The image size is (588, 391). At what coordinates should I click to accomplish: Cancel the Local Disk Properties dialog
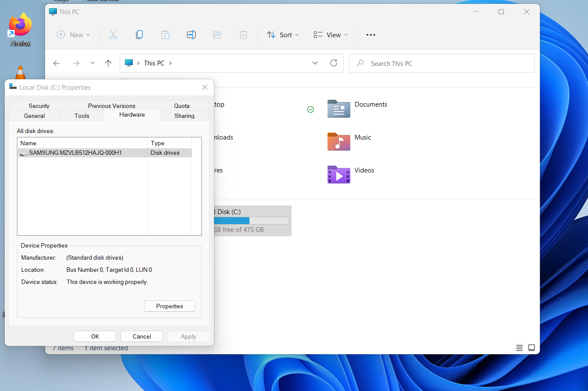[141, 336]
